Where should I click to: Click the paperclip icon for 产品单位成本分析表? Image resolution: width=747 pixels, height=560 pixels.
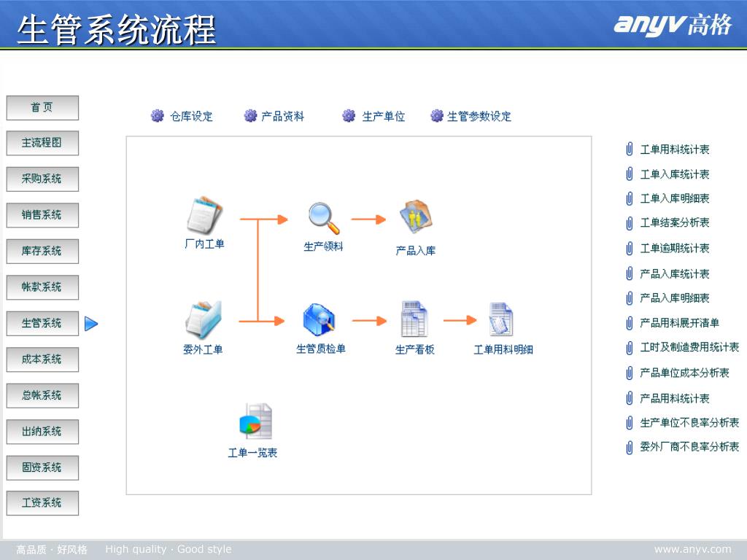pyautogui.click(x=630, y=373)
